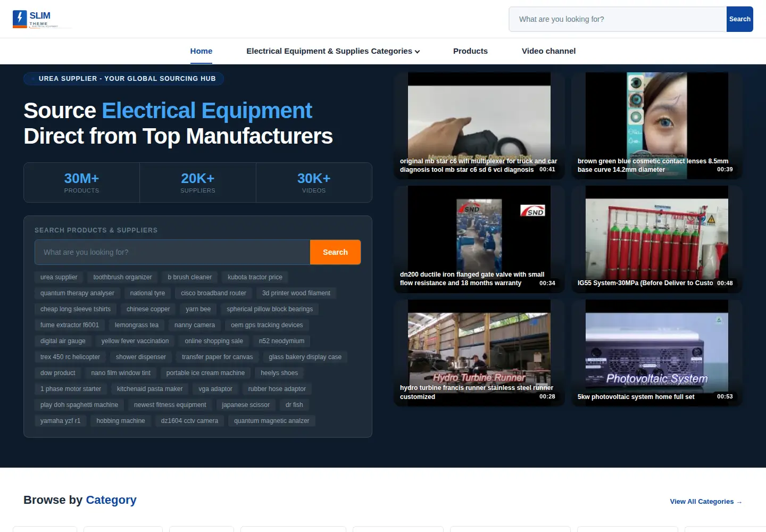Open the 'lemongrass tea' tag

(136, 325)
